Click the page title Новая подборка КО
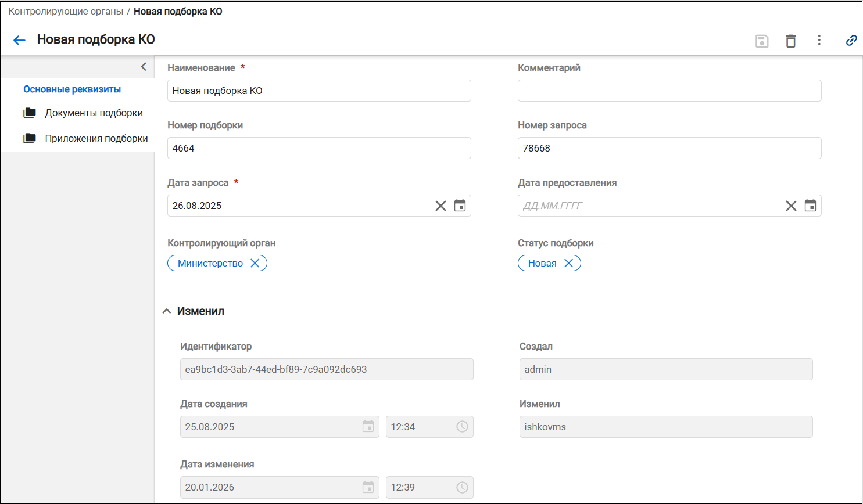The image size is (863, 504). click(x=96, y=39)
